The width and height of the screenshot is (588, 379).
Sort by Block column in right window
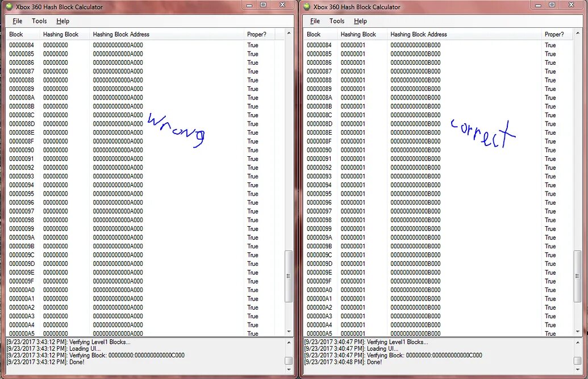click(x=320, y=34)
